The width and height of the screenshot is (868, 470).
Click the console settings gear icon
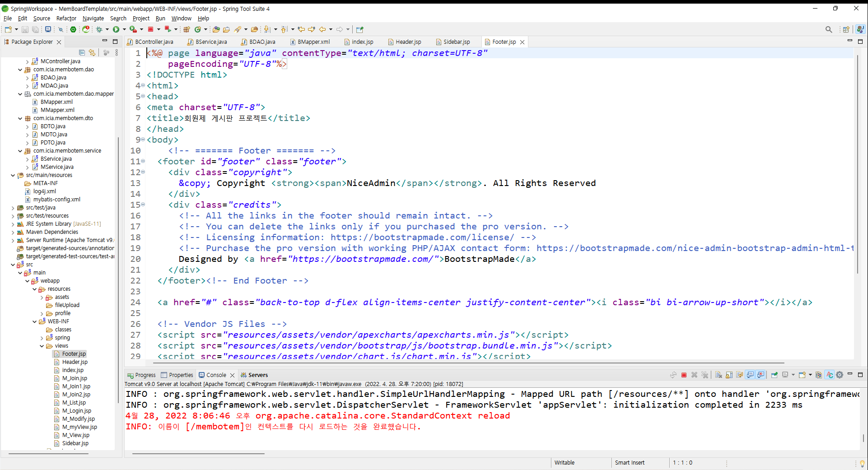pos(840,375)
